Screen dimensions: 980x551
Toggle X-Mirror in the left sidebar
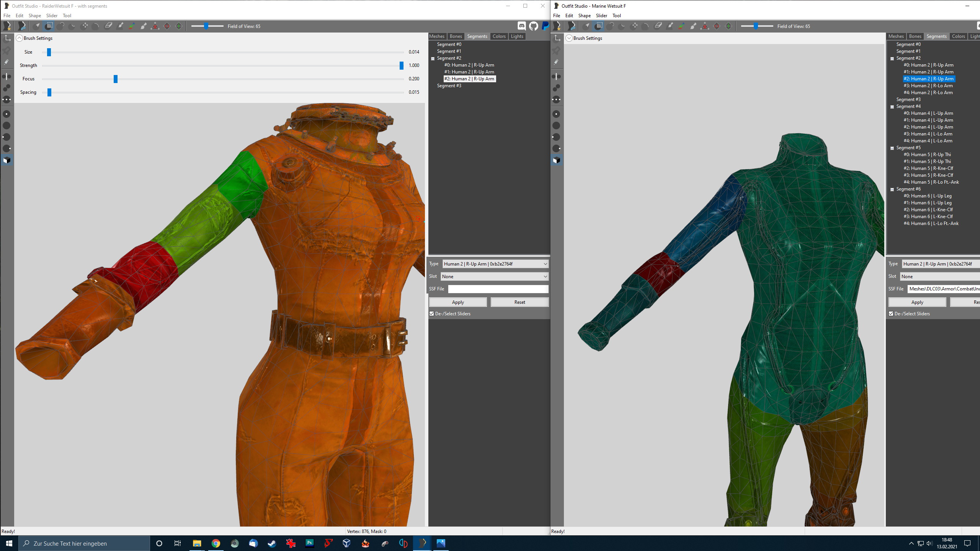click(7, 76)
